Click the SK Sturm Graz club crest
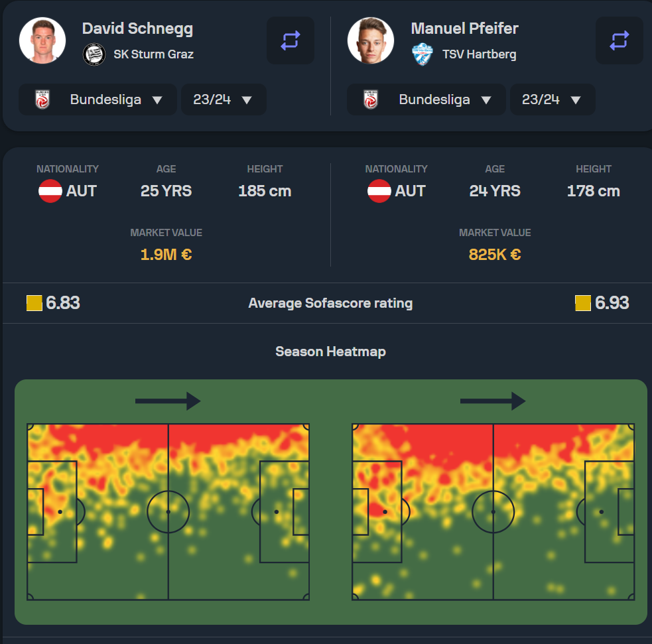Viewport: 652px width, 644px height. coord(94,54)
